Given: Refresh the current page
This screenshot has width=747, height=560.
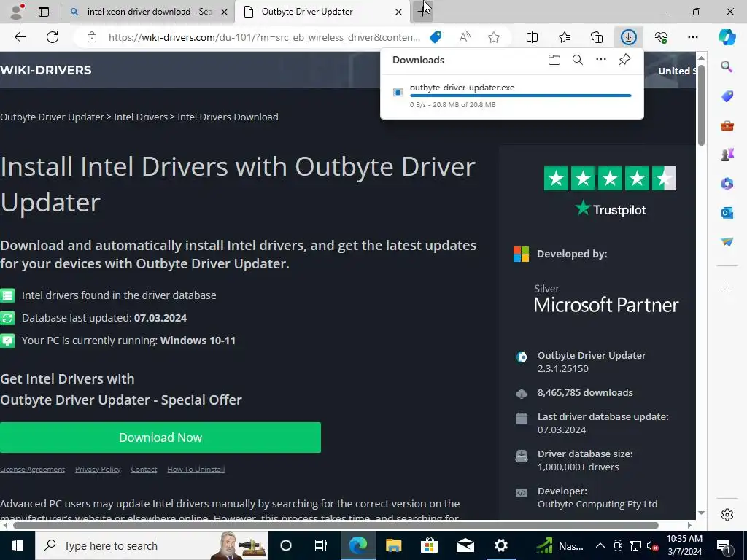Looking at the screenshot, I should (x=53, y=37).
